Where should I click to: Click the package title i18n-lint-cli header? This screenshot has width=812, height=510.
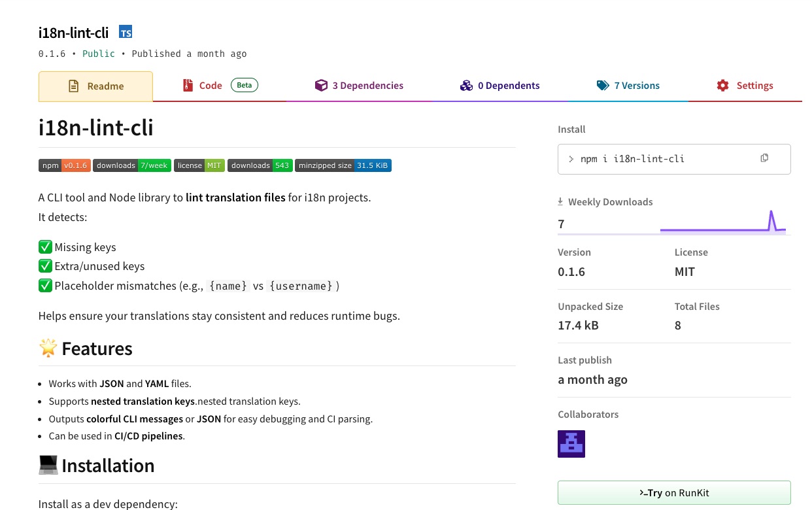pos(73,33)
